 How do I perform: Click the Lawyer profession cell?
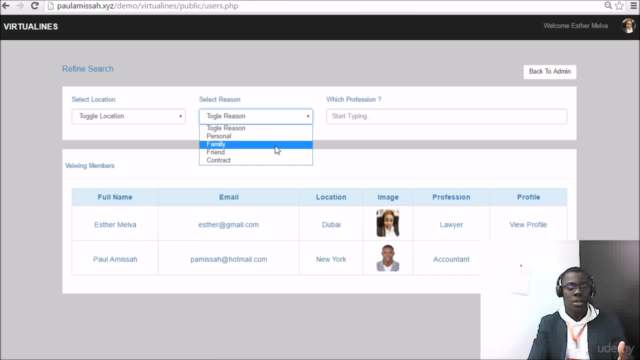click(x=451, y=224)
